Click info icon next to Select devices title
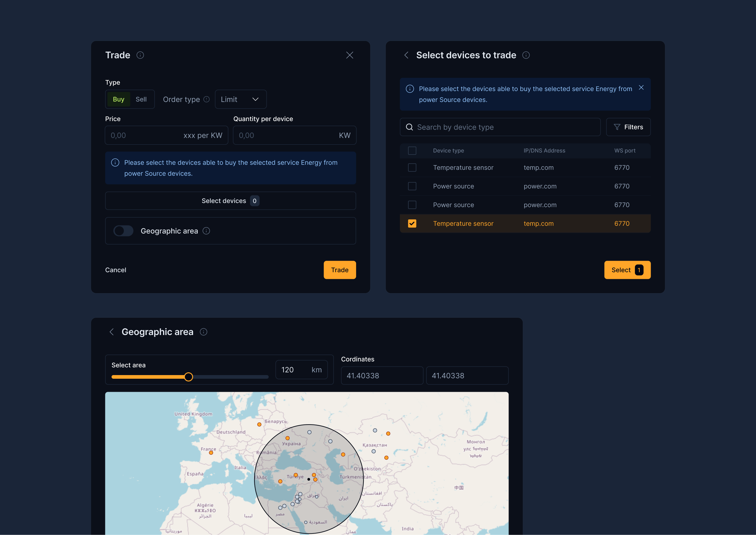The image size is (756, 535). point(526,55)
